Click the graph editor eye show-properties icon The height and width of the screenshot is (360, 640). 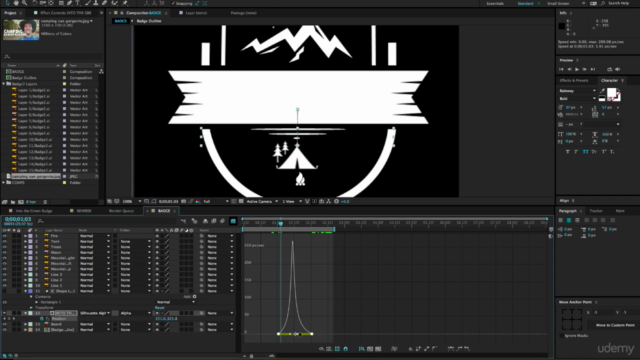coord(321,349)
